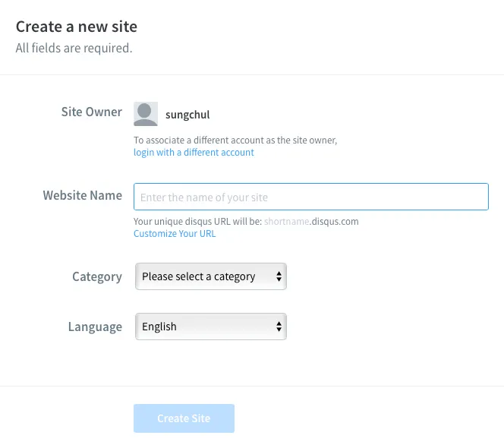
Task: Click the Category label
Action: click(x=96, y=276)
